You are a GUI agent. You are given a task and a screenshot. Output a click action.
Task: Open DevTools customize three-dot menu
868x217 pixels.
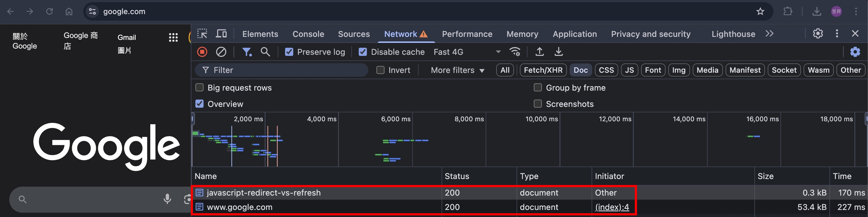(837, 33)
